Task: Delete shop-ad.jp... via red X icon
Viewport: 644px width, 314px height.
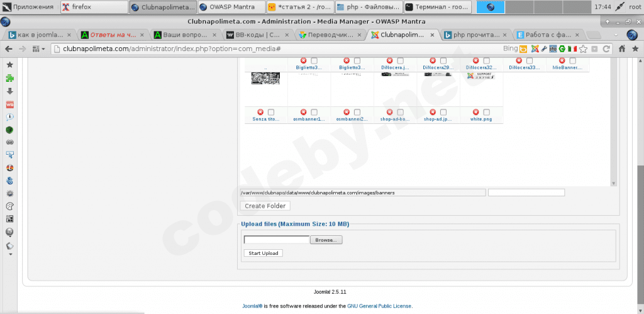Action: [433, 112]
